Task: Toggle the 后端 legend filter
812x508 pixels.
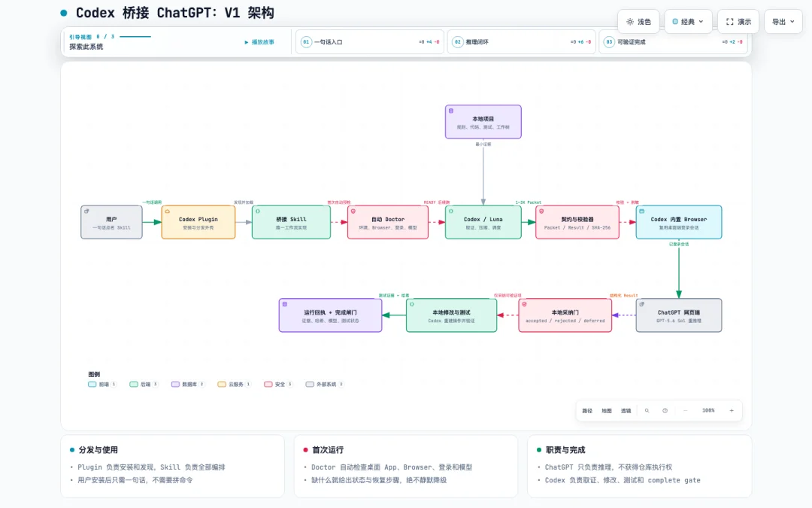Action: coord(144,384)
